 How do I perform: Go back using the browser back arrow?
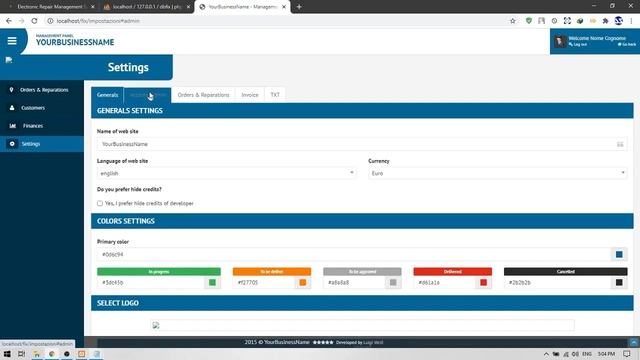9,21
